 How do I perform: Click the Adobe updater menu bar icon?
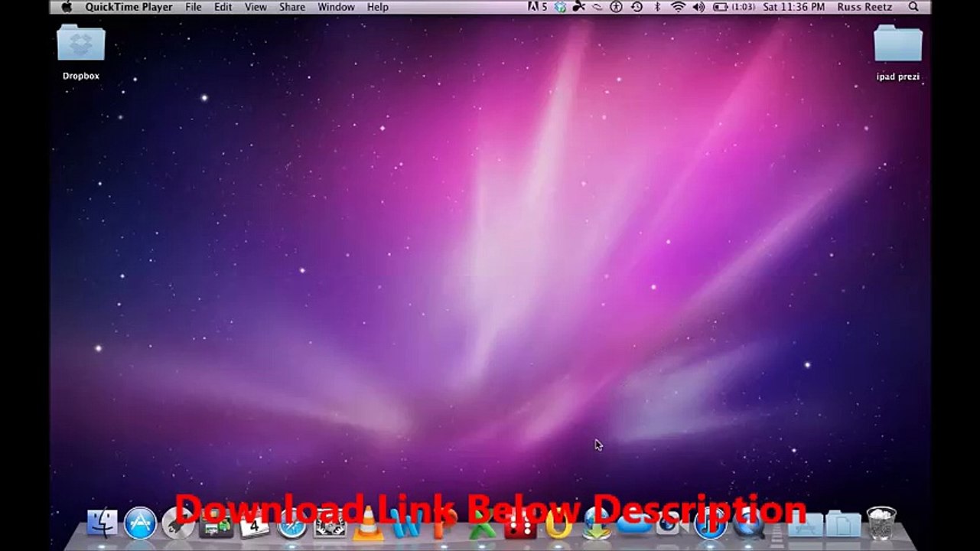click(538, 7)
